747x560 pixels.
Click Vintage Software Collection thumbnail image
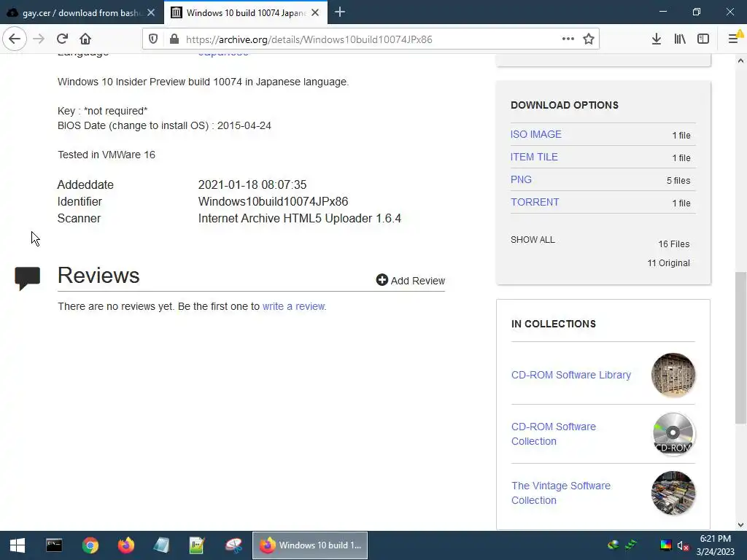[673, 493]
